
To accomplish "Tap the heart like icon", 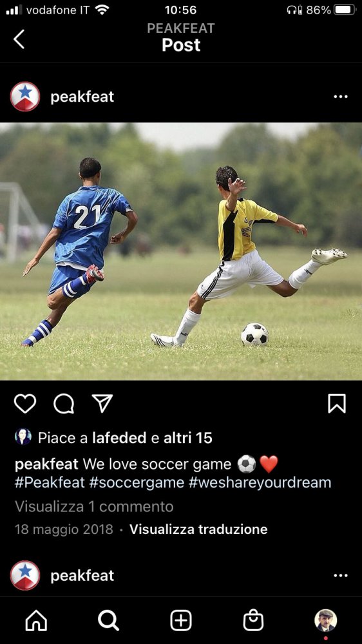I will [x=25, y=404].
